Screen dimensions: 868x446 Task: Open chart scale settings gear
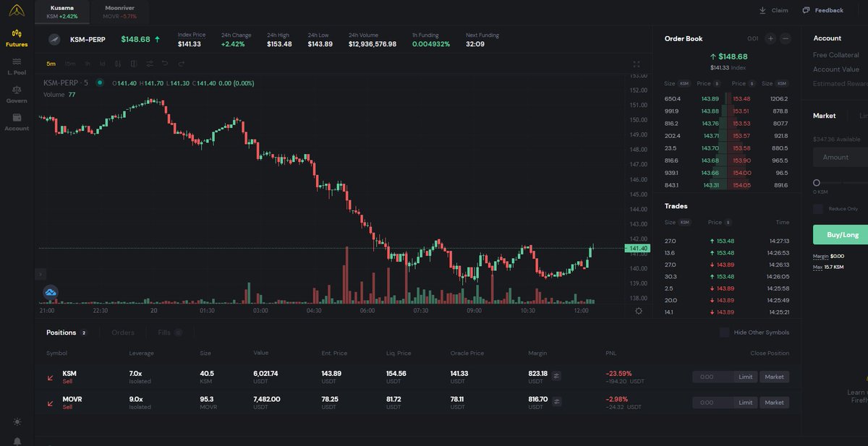coord(638,311)
